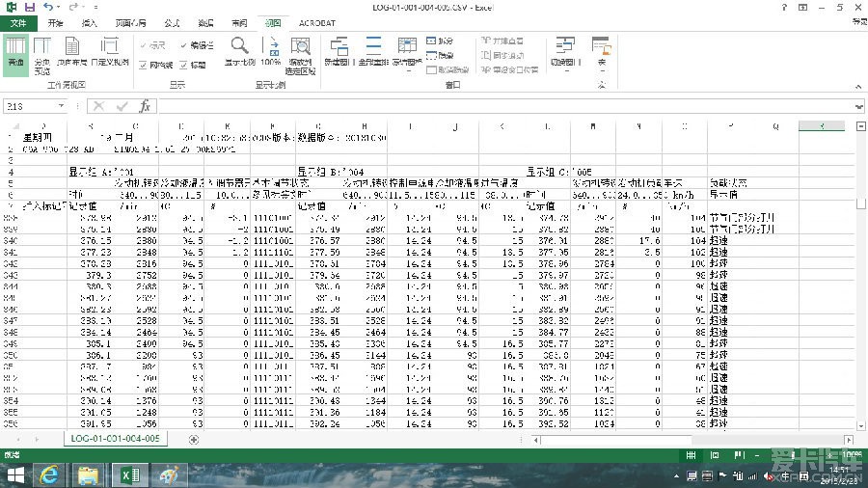Click View Side by Side (并排查看)
This screenshot has height=488, width=868.
point(502,41)
